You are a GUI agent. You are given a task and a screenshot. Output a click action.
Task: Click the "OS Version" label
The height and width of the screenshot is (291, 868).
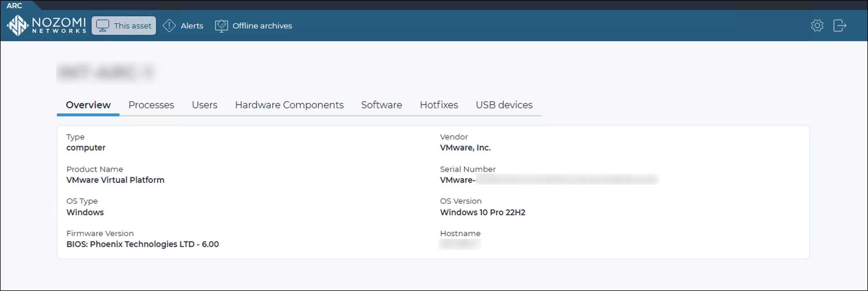[461, 201]
